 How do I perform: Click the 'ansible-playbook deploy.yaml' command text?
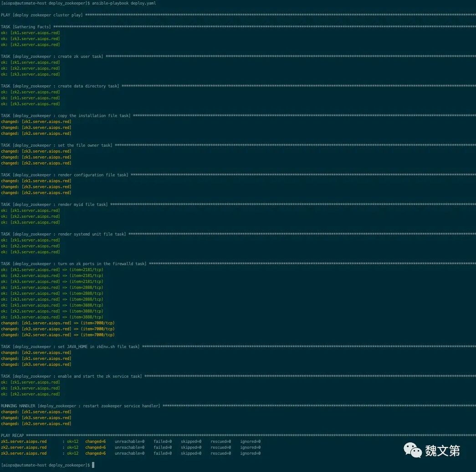[x=124, y=3]
